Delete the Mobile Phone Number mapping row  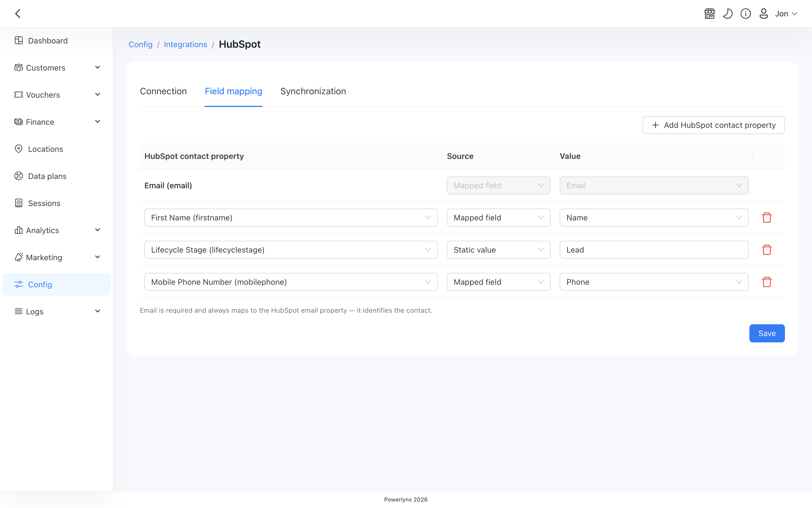[x=767, y=282]
